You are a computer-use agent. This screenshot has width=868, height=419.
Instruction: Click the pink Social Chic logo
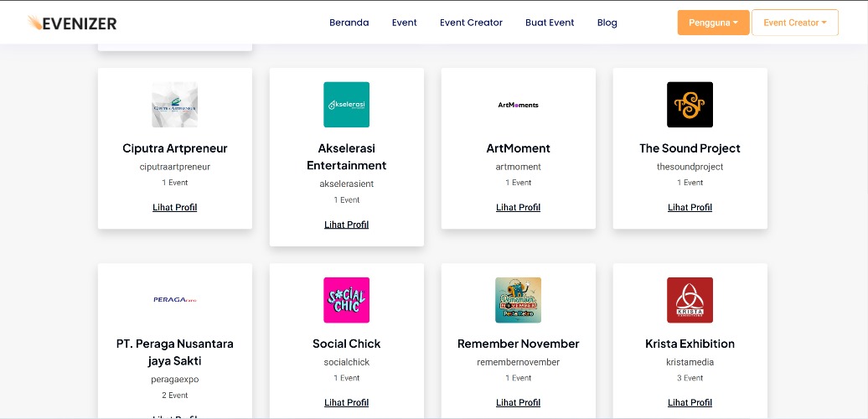click(347, 300)
